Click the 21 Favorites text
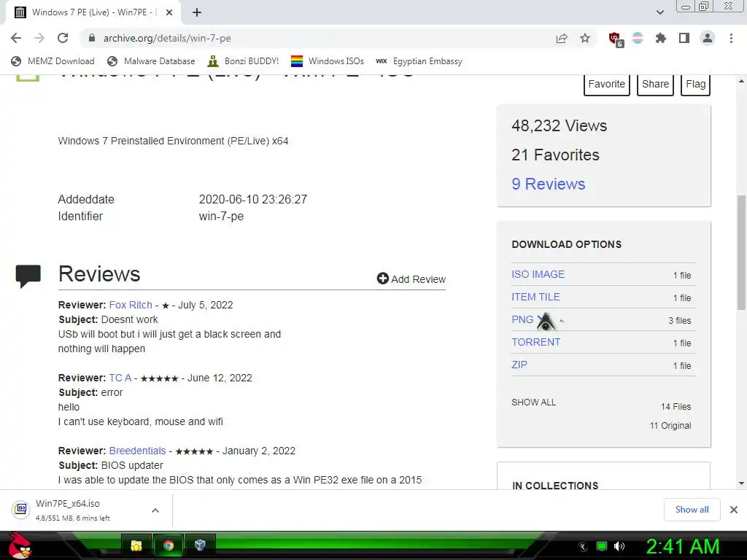 pos(555,155)
